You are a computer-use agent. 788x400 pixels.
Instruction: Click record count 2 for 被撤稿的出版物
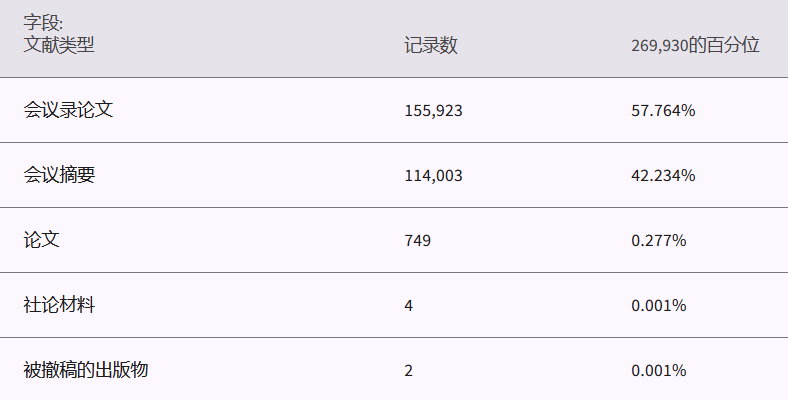point(409,370)
